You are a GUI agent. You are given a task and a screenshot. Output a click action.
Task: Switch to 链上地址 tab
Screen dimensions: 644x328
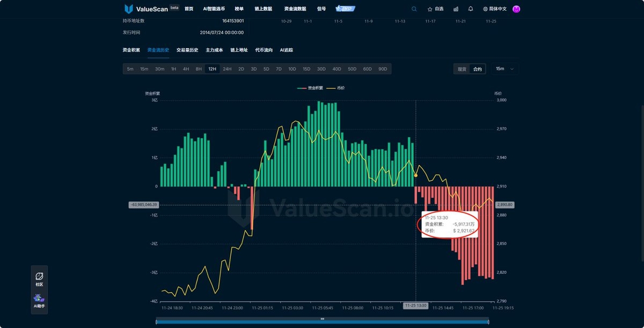point(239,50)
